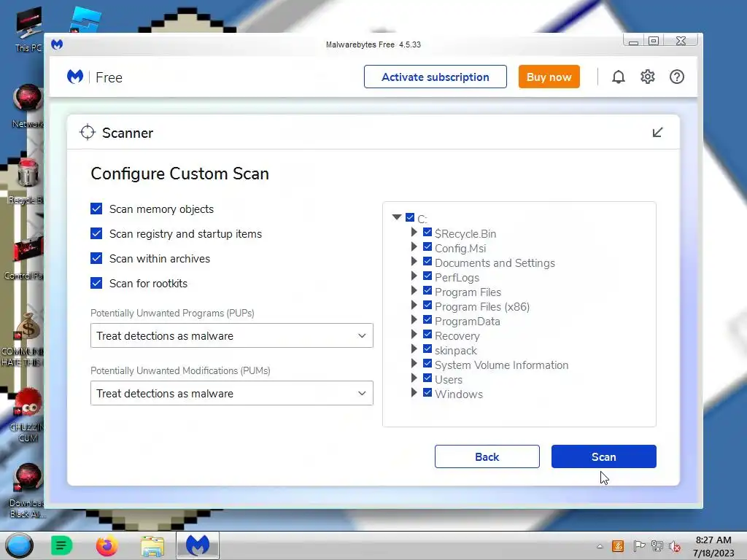Uncheck Scan for rootkits

(96, 283)
